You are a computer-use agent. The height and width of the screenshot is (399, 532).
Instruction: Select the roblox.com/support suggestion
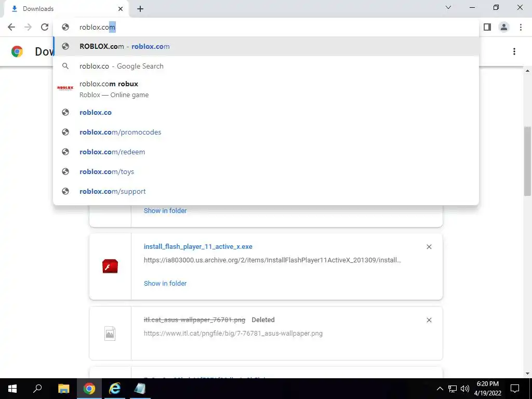click(267, 191)
